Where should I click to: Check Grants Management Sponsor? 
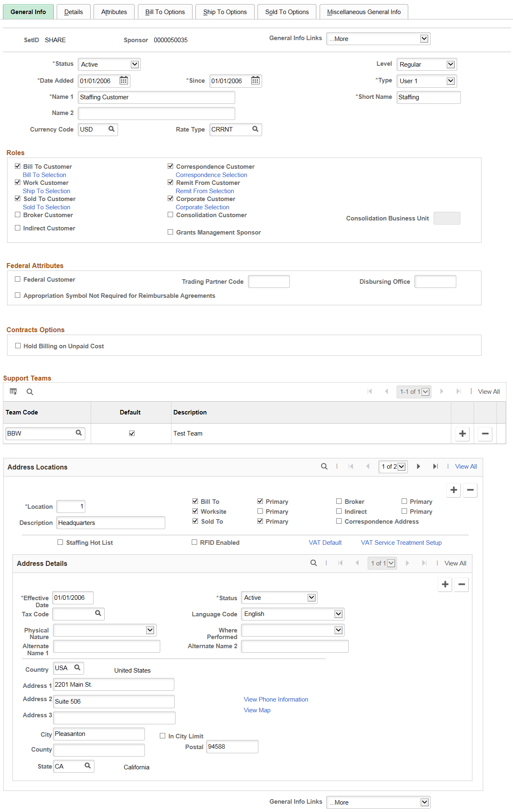click(x=170, y=232)
